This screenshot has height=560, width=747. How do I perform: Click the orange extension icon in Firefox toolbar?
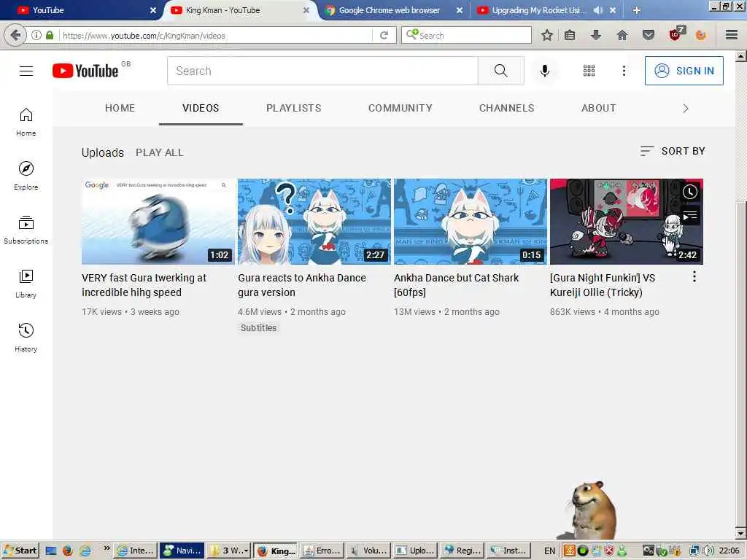(701, 35)
